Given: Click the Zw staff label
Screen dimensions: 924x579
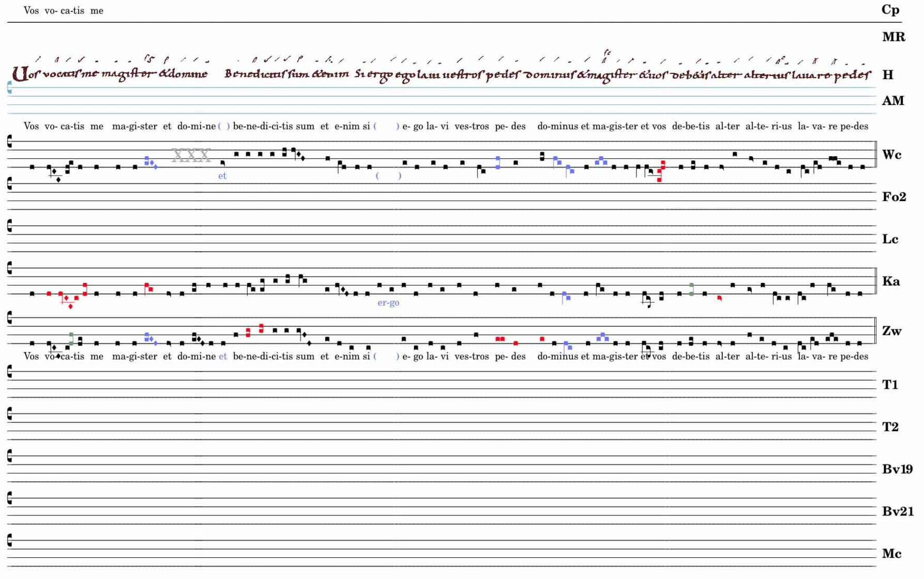Looking at the screenshot, I should point(891,331).
